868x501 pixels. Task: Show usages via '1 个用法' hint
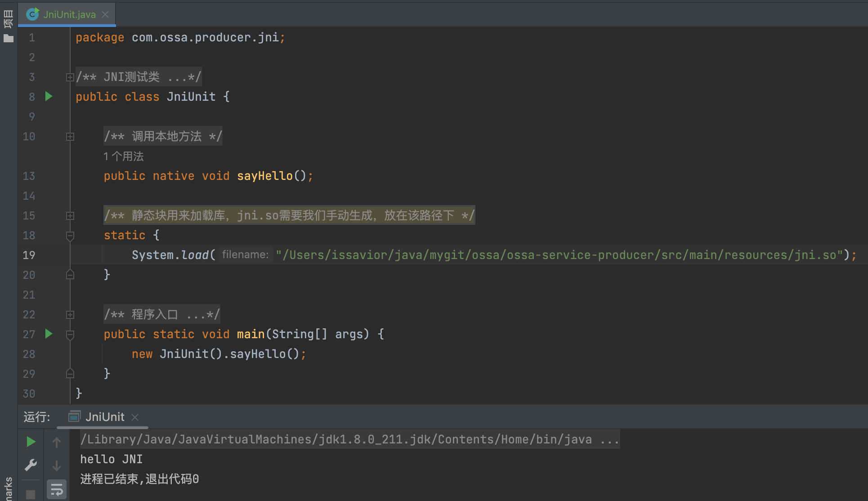point(124,157)
